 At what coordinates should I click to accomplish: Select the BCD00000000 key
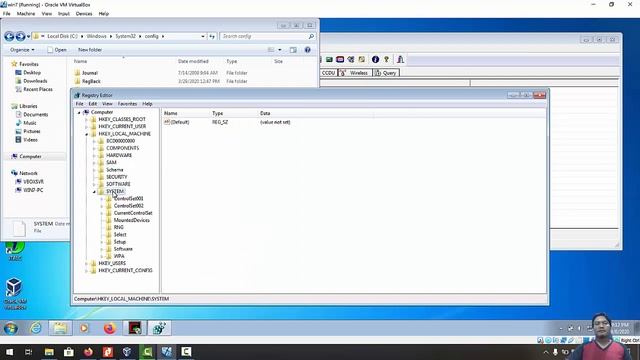pos(120,141)
